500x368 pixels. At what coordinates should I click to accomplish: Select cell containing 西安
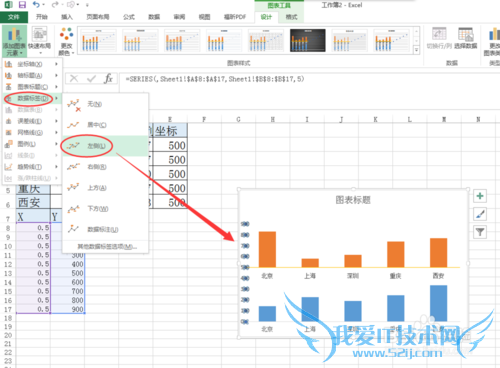[33, 203]
